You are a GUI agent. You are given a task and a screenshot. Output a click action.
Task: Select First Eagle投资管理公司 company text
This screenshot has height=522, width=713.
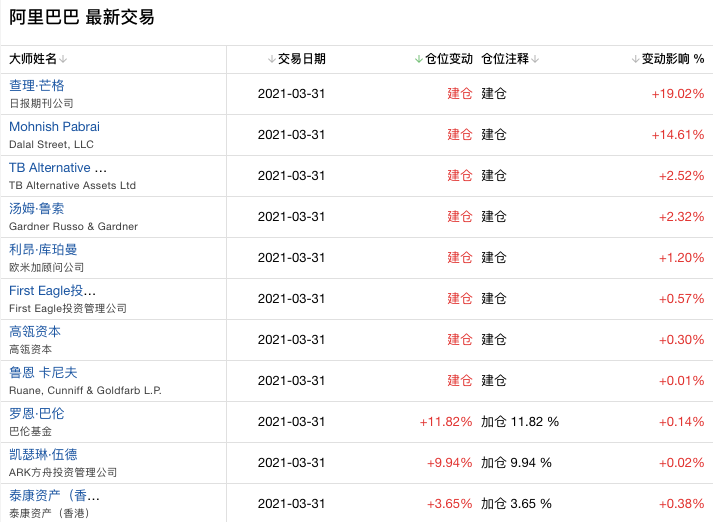(68, 308)
